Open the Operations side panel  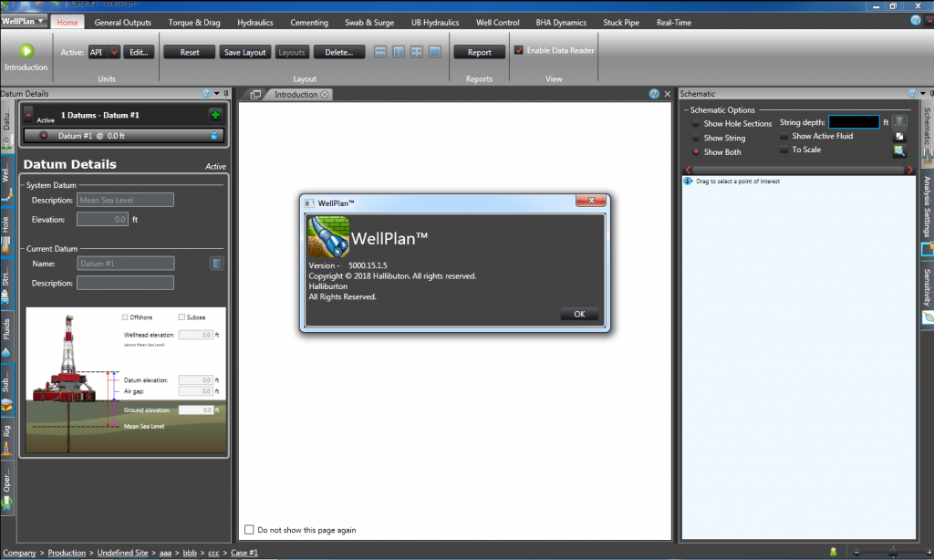coord(6,489)
